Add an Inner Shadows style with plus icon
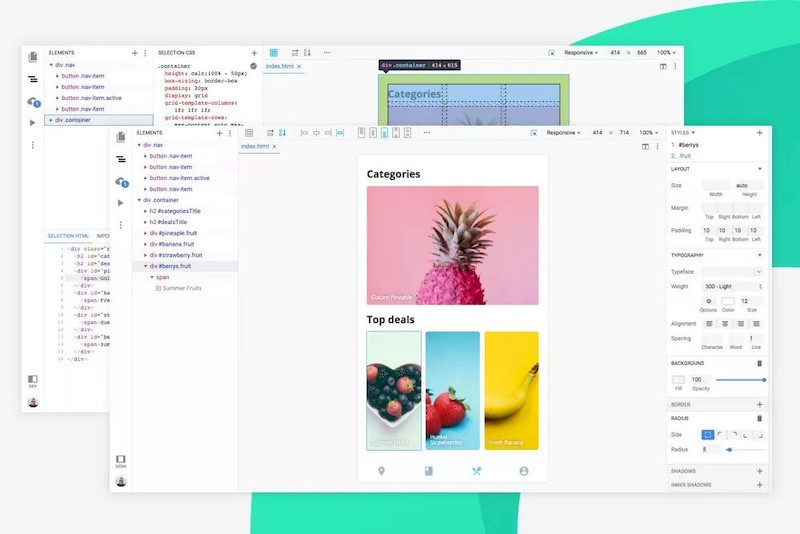800x534 pixels. 760,485
